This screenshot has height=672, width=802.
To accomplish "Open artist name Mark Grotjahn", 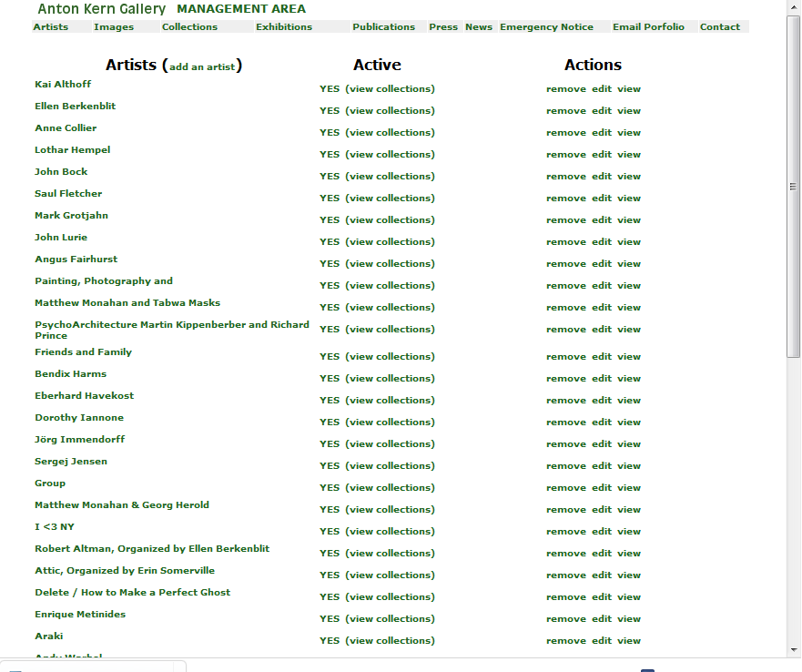I will click(x=71, y=216).
